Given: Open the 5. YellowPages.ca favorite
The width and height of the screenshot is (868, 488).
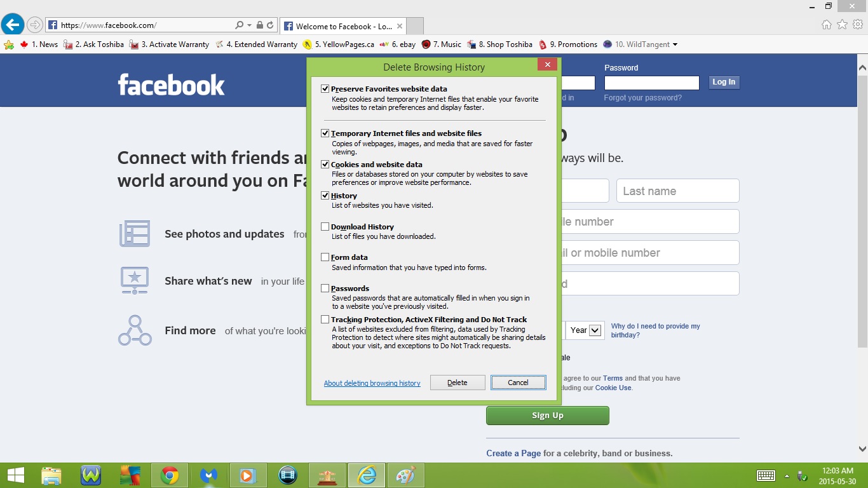Looking at the screenshot, I should point(339,44).
